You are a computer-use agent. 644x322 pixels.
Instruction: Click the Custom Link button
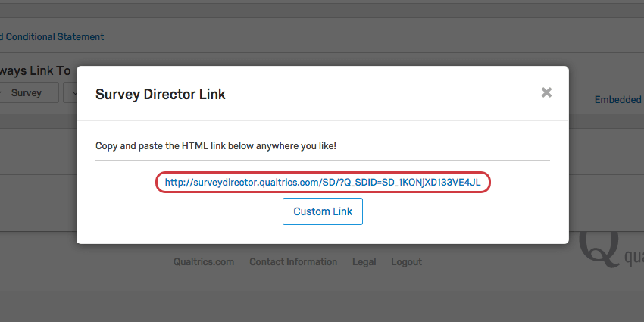pyautogui.click(x=323, y=211)
